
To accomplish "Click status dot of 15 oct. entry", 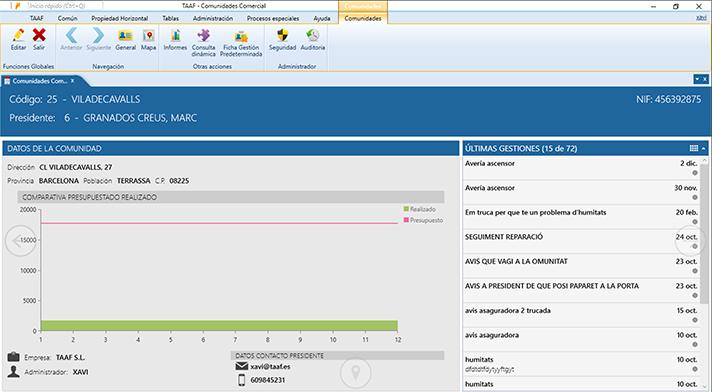I will (x=695, y=320).
